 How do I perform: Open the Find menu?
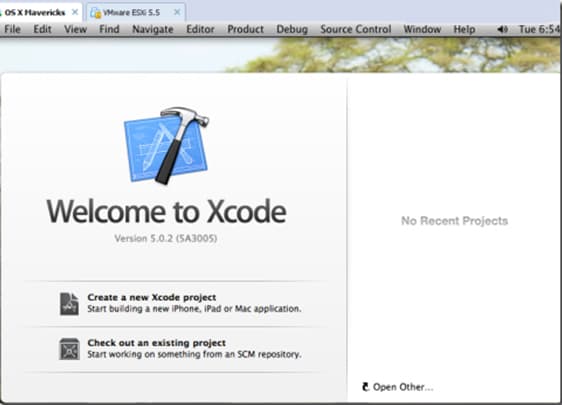109,29
